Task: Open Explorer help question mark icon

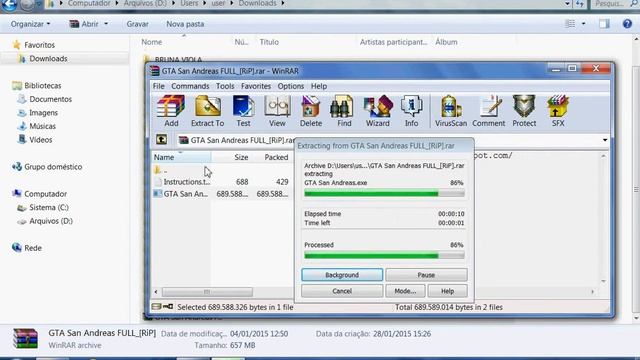Action: coord(627,24)
